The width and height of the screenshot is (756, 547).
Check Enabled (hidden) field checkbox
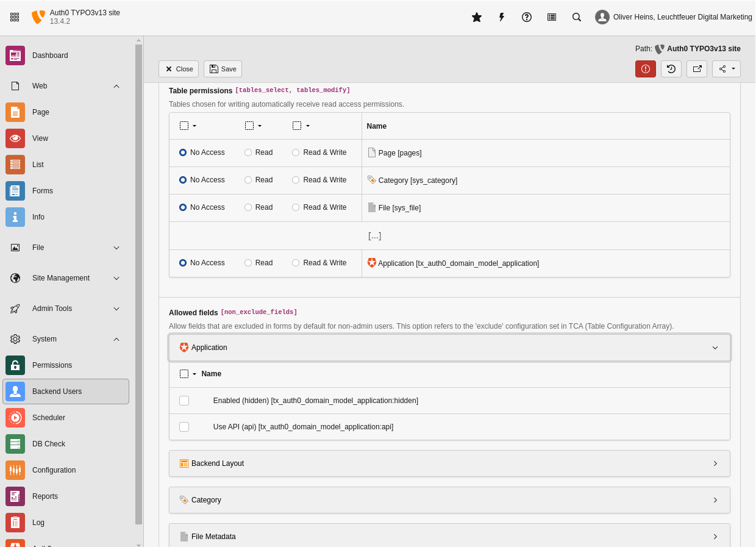[184, 401]
